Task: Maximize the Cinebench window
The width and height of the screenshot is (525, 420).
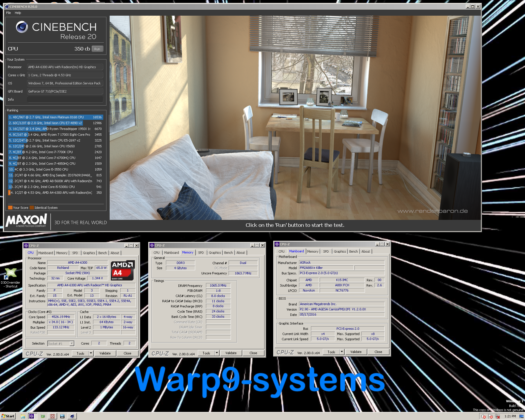Action: (x=473, y=6)
